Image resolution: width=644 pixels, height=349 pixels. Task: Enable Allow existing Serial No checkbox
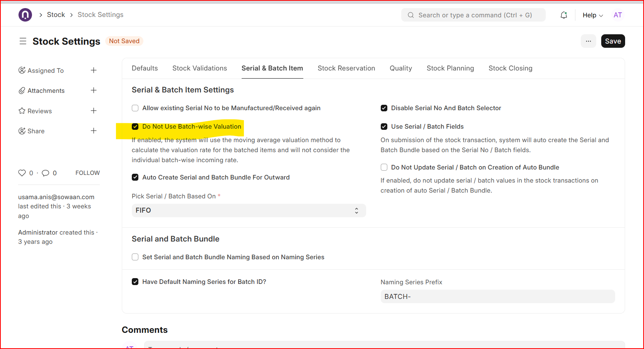point(135,108)
